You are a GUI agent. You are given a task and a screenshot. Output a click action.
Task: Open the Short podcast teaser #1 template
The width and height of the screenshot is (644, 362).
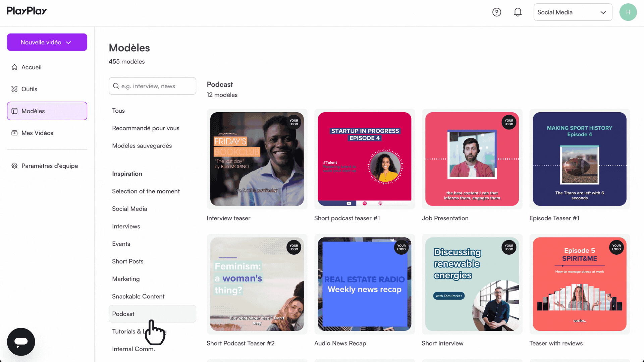point(365,159)
